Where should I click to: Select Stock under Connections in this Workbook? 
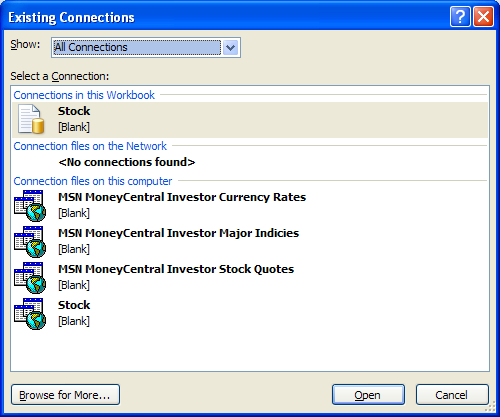pyautogui.click(x=250, y=120)
